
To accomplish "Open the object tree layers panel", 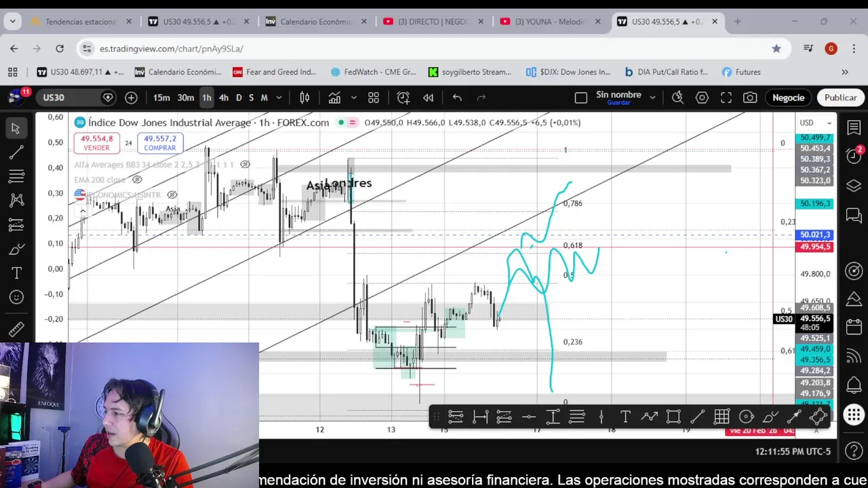I will tap(854, 186).
